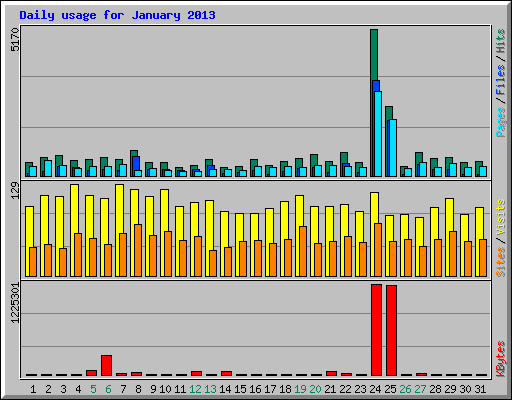Click day label 12 in green

click(x=195, y=389)
